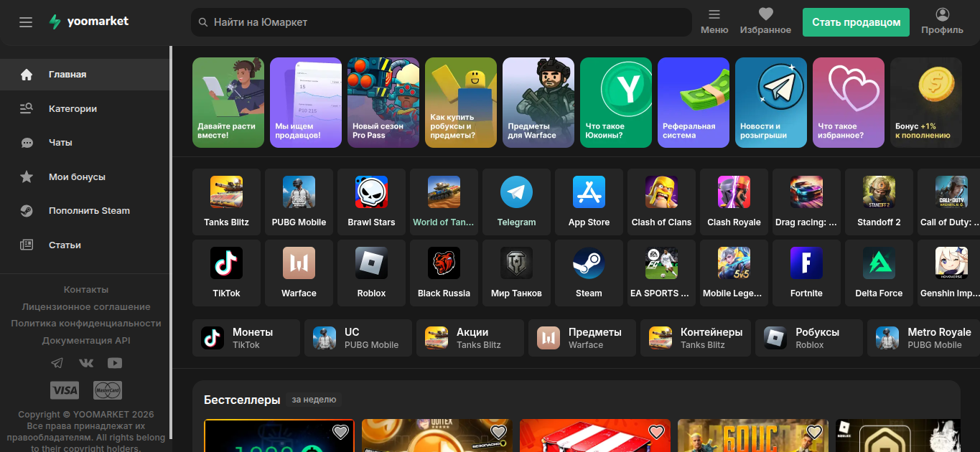Open Категории in sidebar
The height and width of the screenshot is (452, 980).
[x=85, y=108]
